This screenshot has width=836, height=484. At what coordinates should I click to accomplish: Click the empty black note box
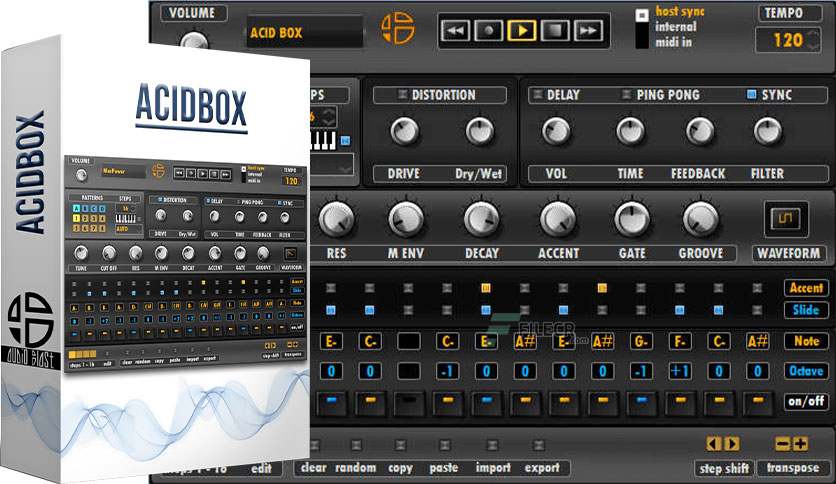pos(408,341)
